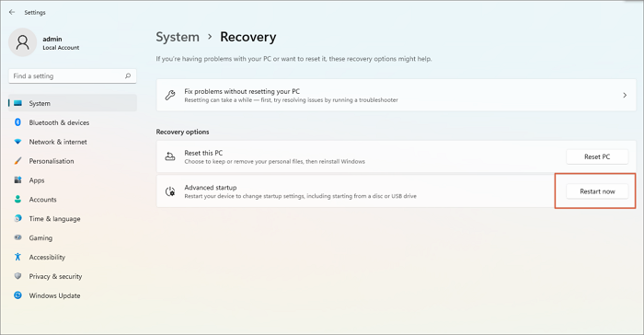This screenshot has width=644, height=335.
Task: Open the admin user avatar icon
Action: [x=23, y=42]
